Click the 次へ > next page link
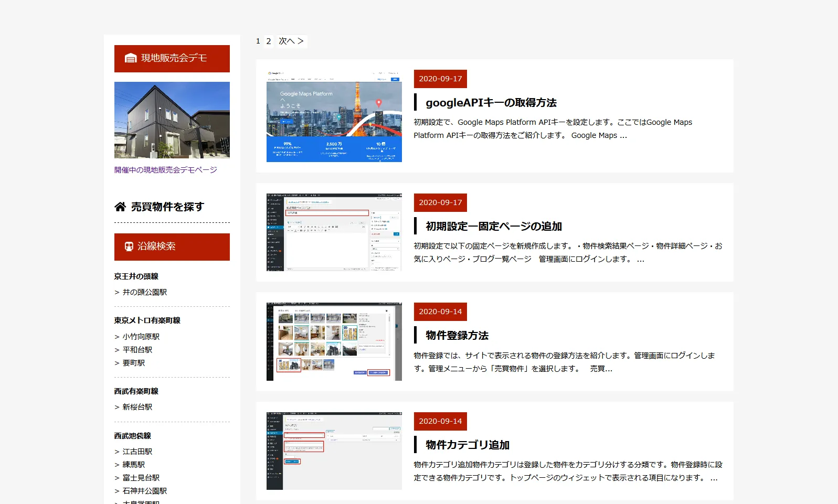This screenshot has height=504, width=838. tap(291, 41)
